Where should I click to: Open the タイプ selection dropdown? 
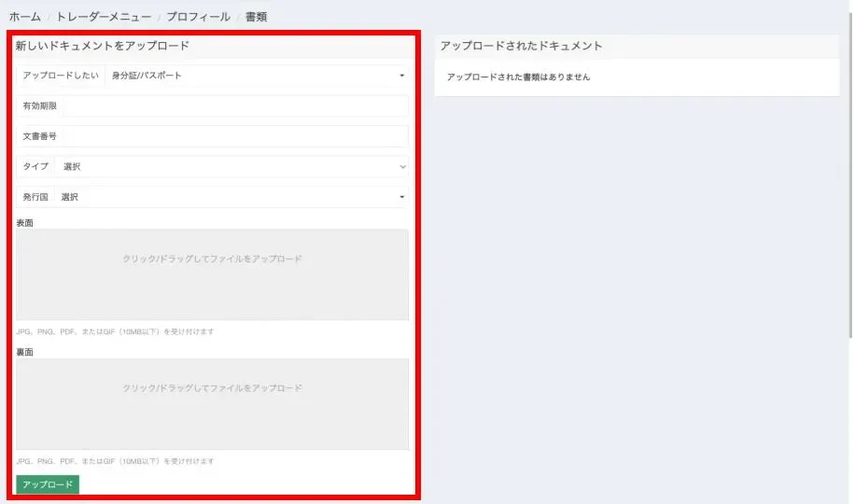tap(231, 167)
